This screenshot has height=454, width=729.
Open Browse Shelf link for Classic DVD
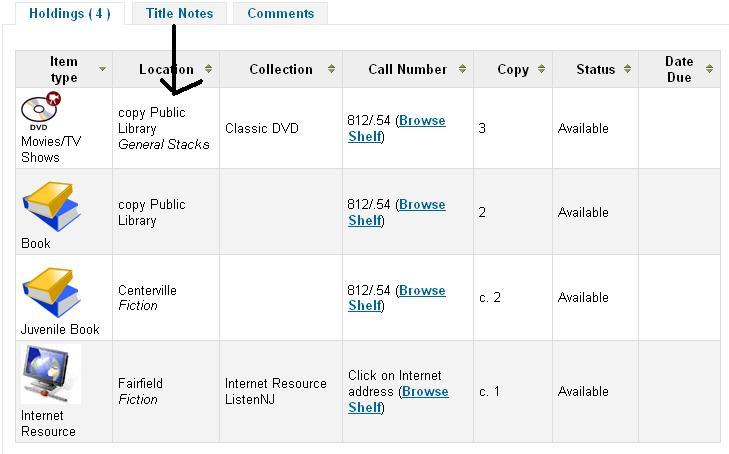[421, 121]
